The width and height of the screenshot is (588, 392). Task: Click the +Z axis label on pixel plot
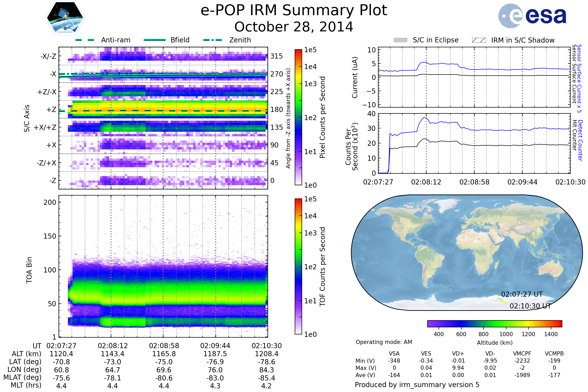coord(51,110)
